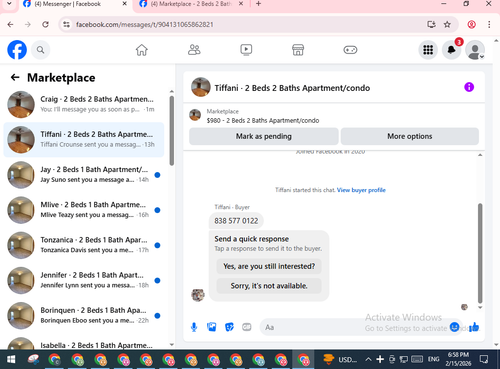Image resolution: width=500 pixels, height=369 pixels.
Task: Close the Messenger | Facebook tab
Action: pos(124,4)
